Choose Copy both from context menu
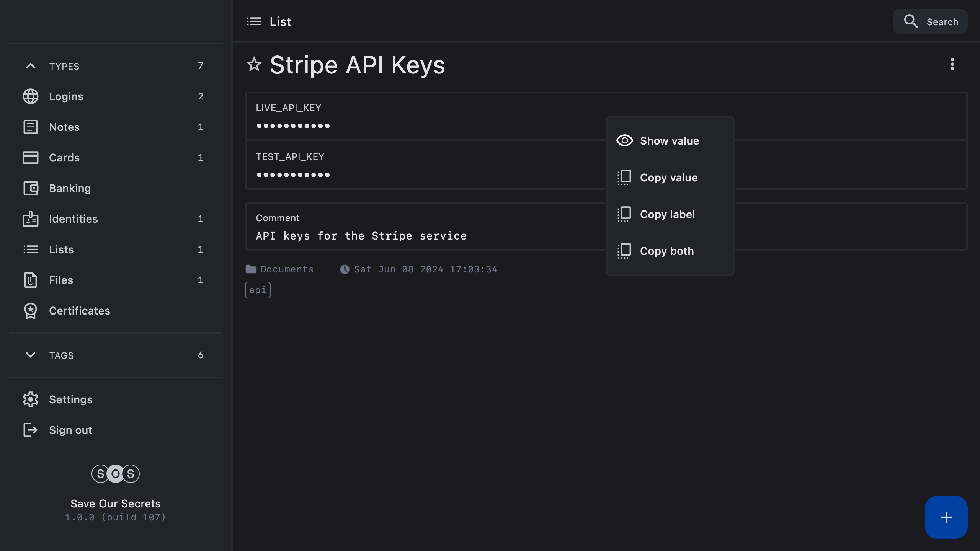This screenshot has height=551, width=980. (x=666, y=251)
